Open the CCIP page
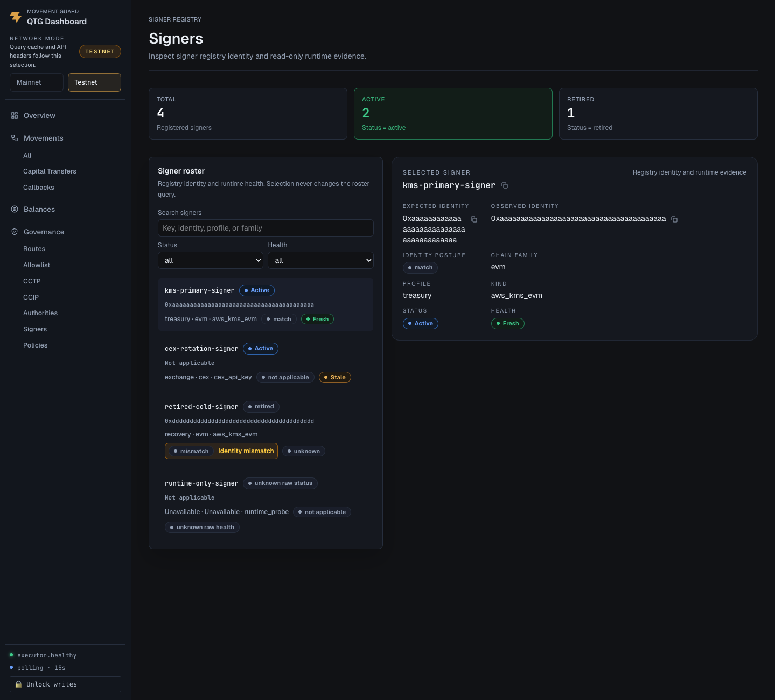Image resolution: width=775 pixels, height=700 pixels. [31, 297]
